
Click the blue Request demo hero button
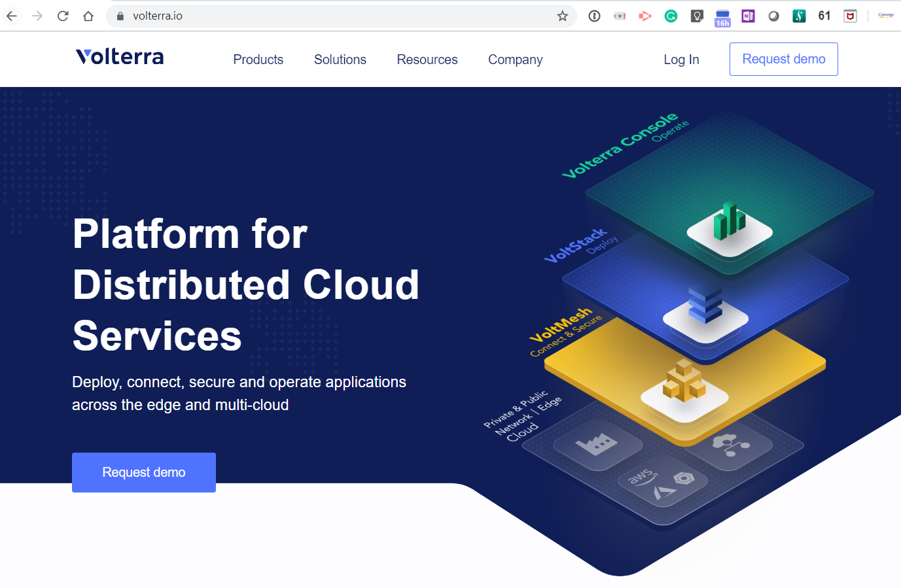tap(144, 472)
